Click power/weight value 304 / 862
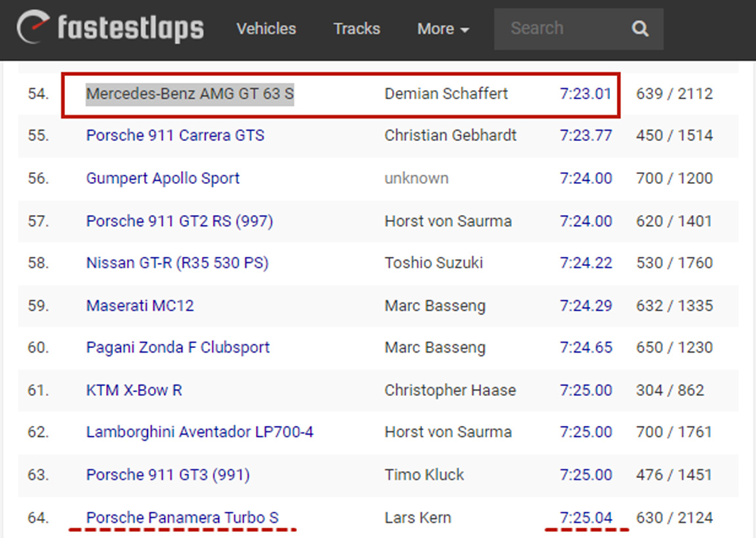Image resolution: width=756 pixels, height=538 pixels. coord(670,390)
